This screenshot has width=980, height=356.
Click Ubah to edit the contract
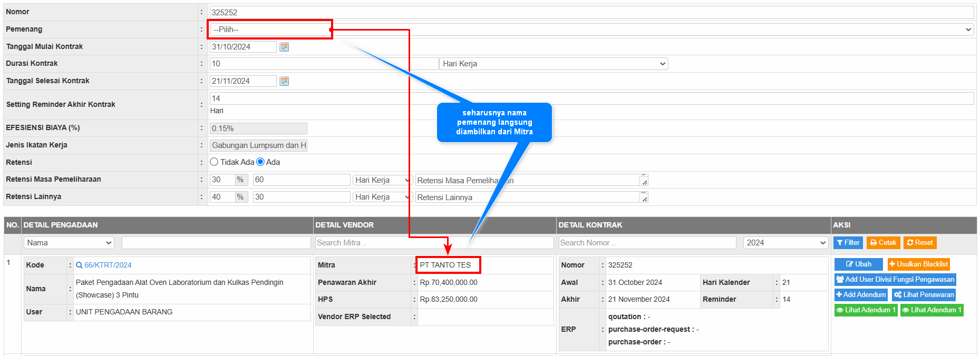pos(858,264)
